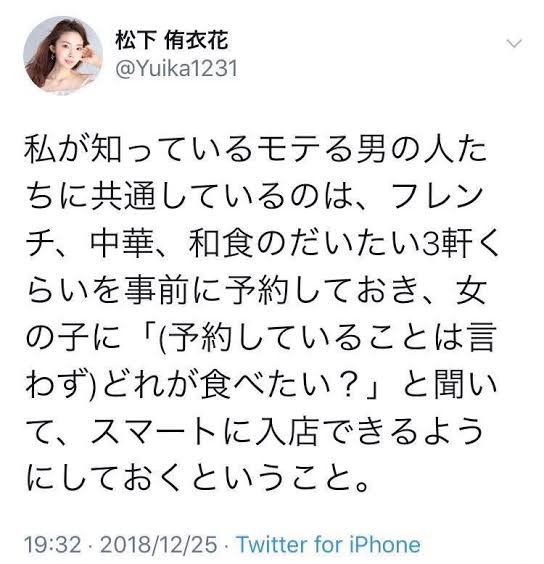Image resolution: width=544 pixels, height=564 pixels.
Task: Click the word 共通 in the second line
Action: (122, 196)
